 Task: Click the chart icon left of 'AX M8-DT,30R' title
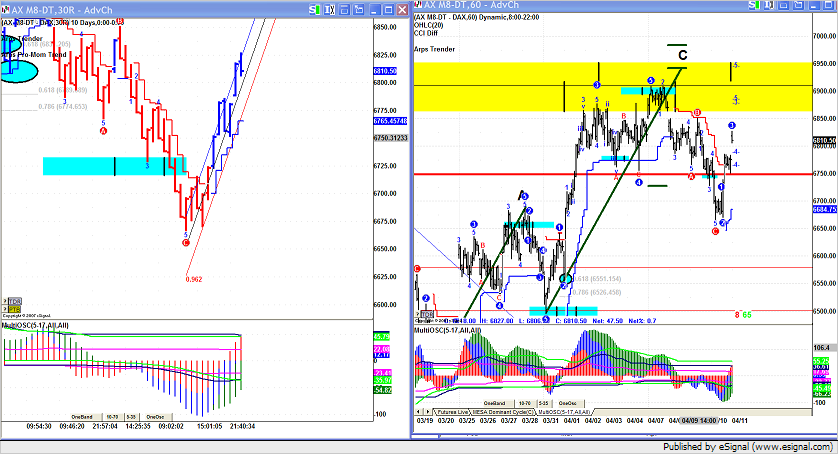point(7,8)
